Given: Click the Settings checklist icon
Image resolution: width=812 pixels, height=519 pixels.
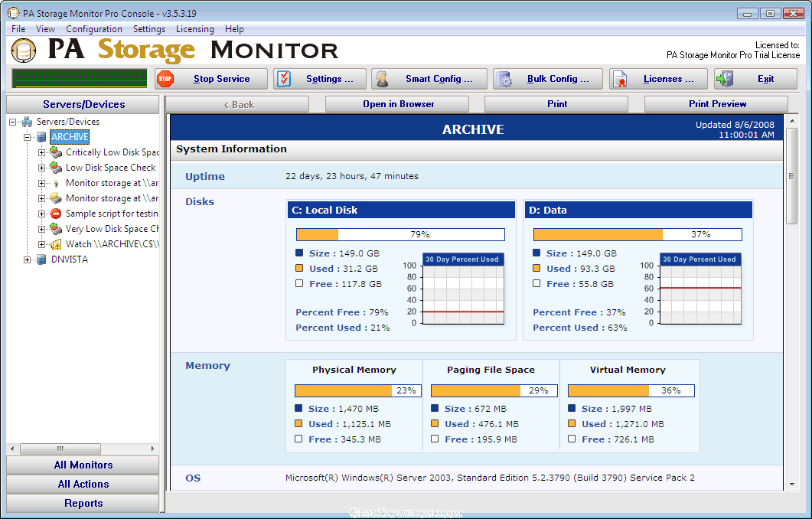Looking at the screenshot, I should pos(284,79).
